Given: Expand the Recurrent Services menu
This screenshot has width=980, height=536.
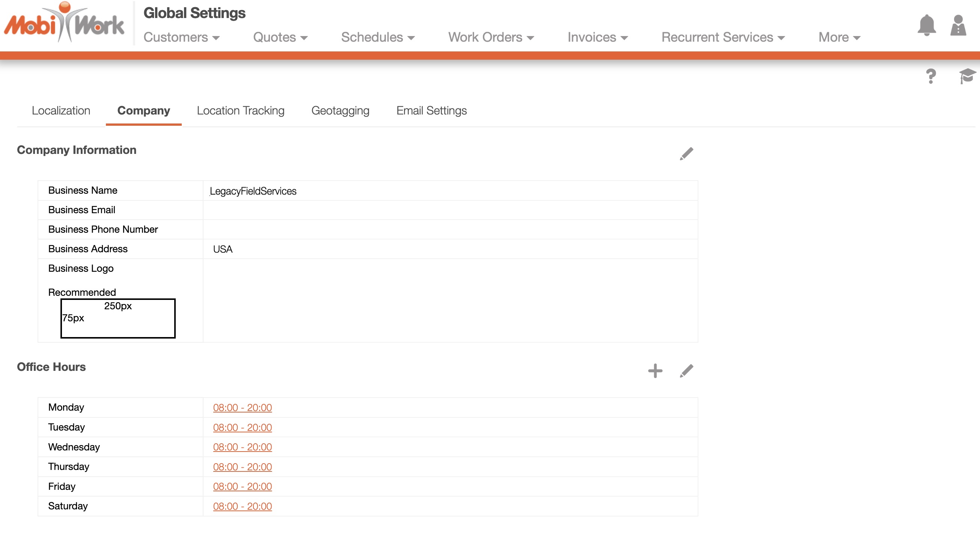Looking at the screenshot, I should click(x=723, y=37).
